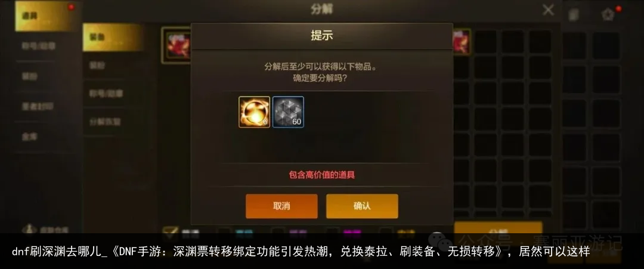
Task: Cancel the prompt with 取消 button
Action: [281, 206]
